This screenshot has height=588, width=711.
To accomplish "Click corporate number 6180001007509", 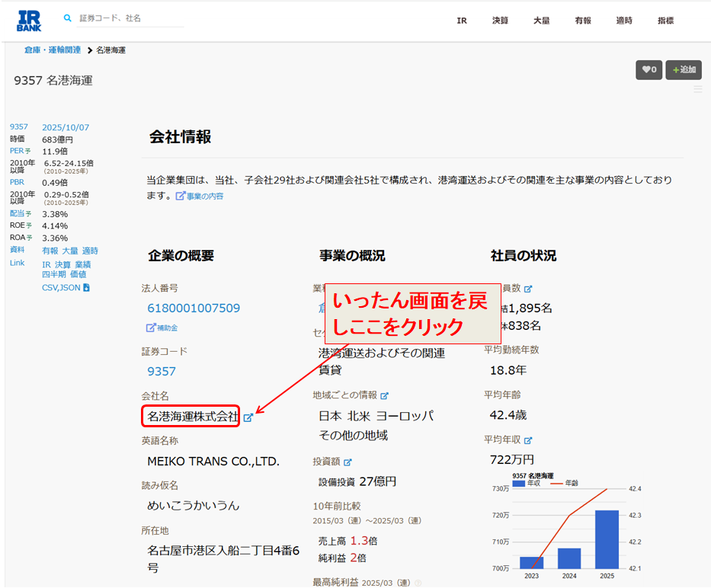I will pos(194,308).
